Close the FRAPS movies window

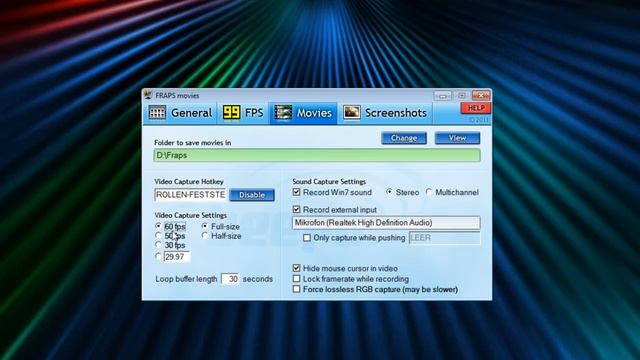[481, 96]
